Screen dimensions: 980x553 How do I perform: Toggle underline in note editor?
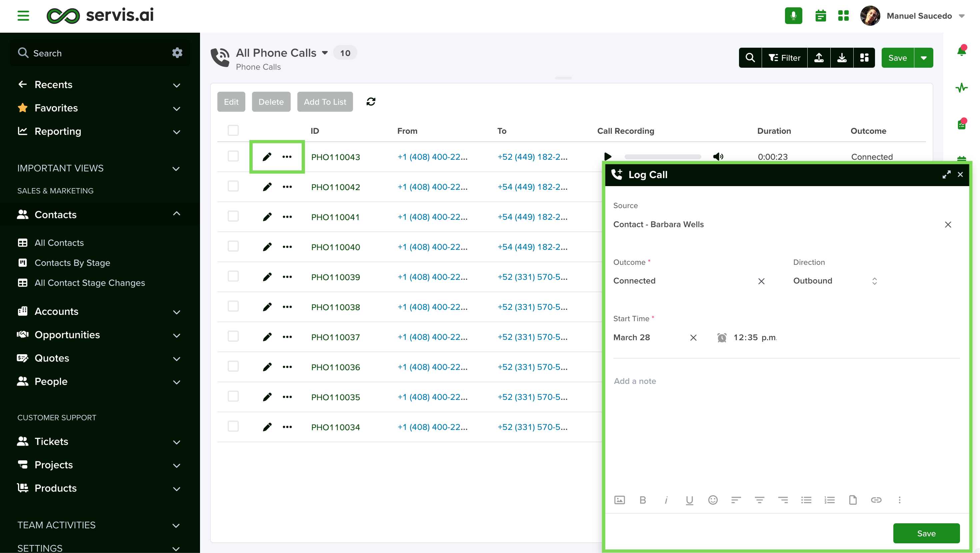pos(689,500)
